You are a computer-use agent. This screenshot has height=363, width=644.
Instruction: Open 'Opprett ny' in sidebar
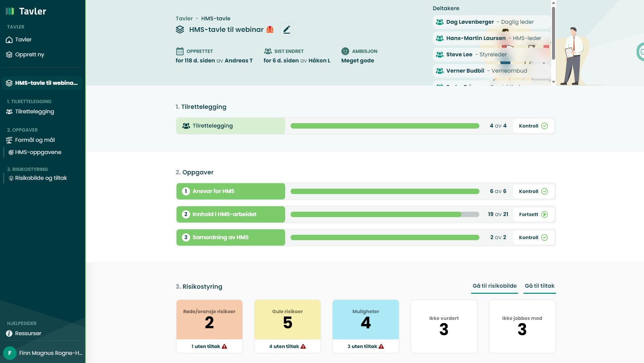25,55
